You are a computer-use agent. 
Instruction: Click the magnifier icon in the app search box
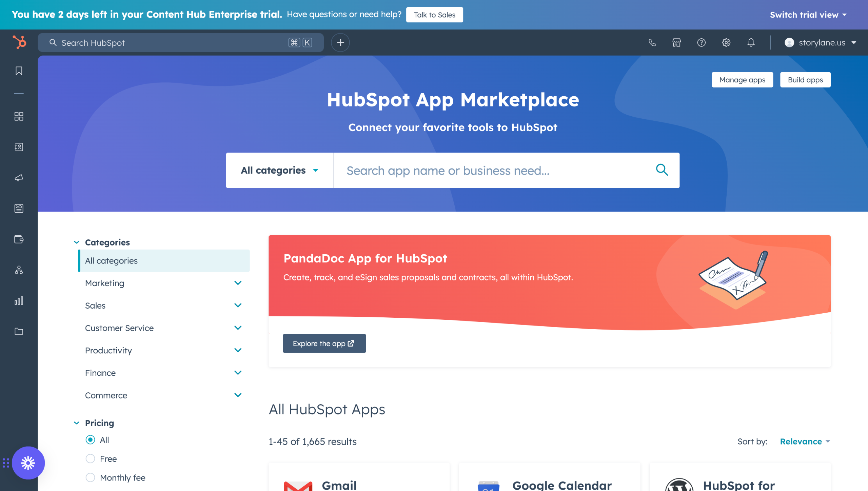[662, 170]
